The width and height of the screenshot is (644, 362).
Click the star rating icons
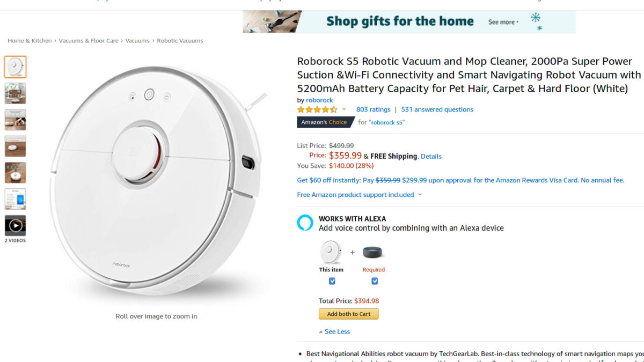[317, 109]
